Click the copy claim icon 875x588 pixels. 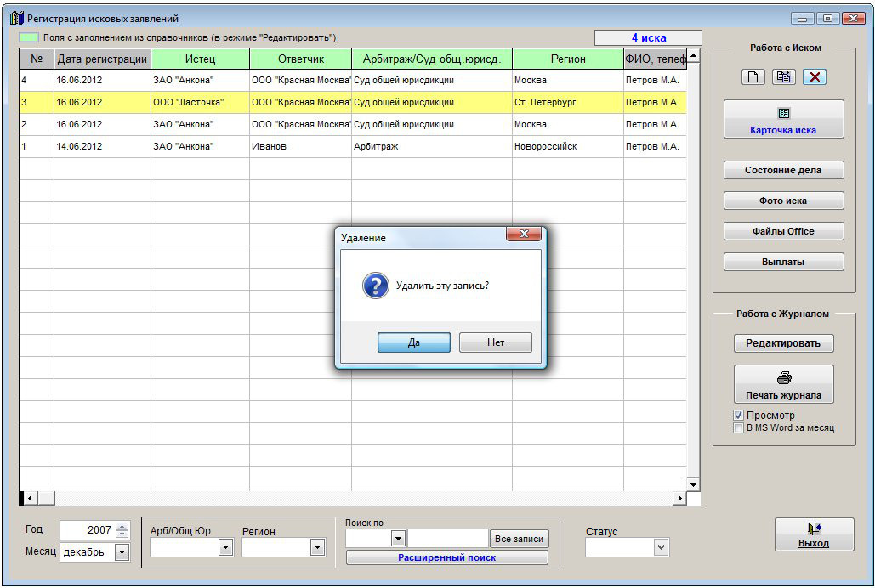783,77
